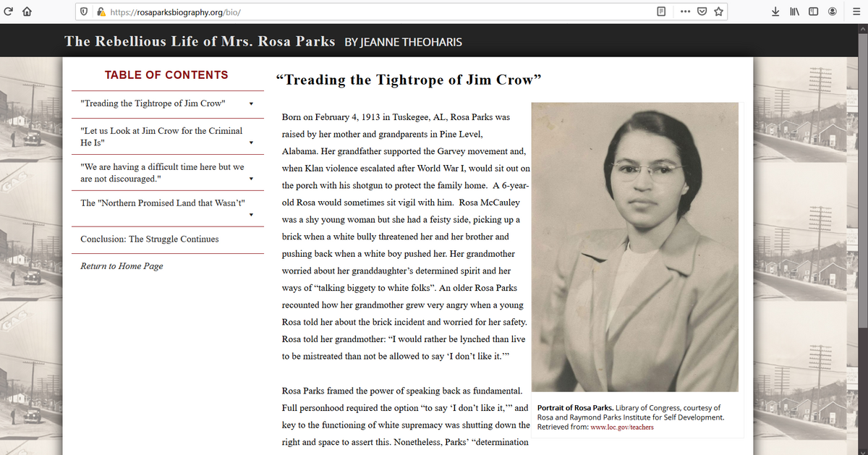Screen dimensions: 868x455
Task: Toggle reader view icon
Action: [x=661, y=12]
